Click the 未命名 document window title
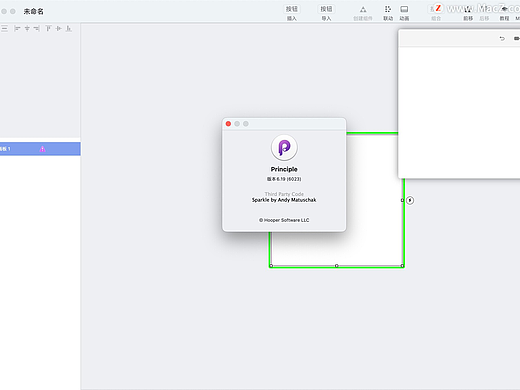Image resolution: width=520 pixels, height=390 pixels. tap(33, 11)
